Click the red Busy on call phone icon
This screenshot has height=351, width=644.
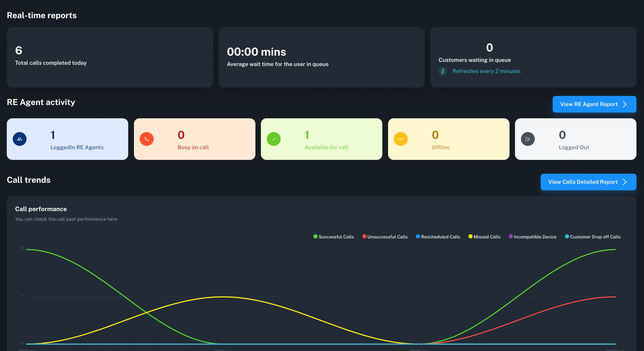point(147,139)
